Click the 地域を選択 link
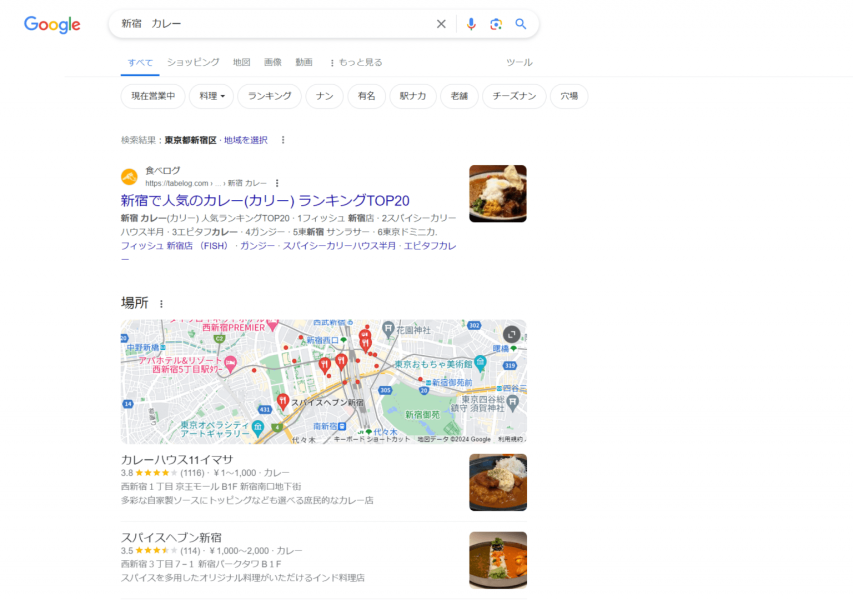The width and height of the screenshot is (853, 600). (x=245, y=140)
